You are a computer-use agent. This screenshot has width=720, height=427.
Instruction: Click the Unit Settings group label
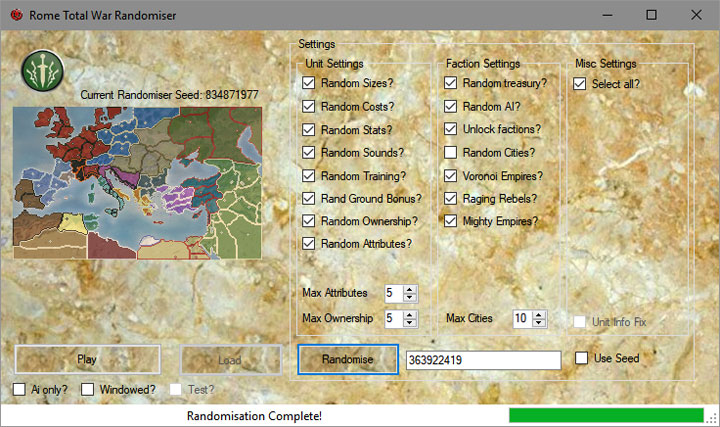tap(334, 64)
